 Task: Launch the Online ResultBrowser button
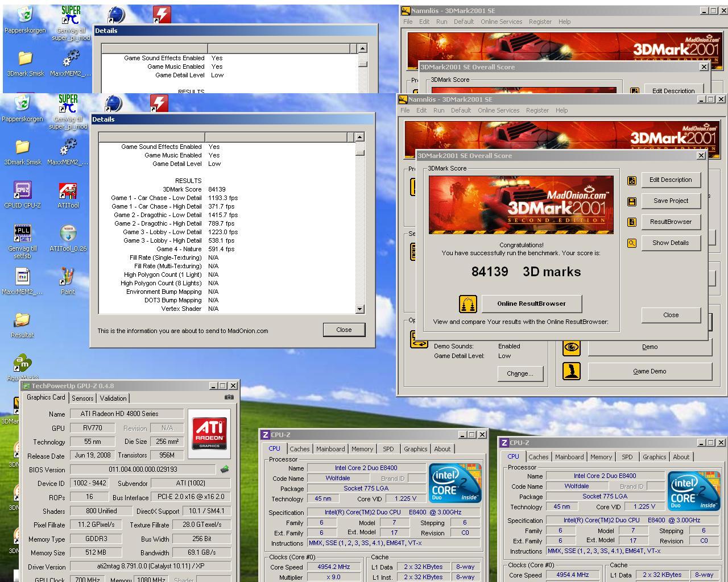[x=532, y=304]
